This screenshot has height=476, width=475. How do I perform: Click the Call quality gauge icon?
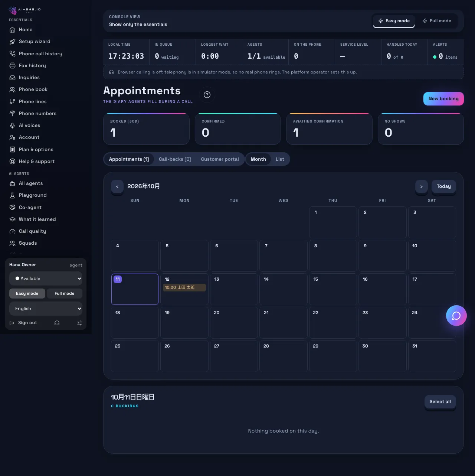(x=12, y=231)
